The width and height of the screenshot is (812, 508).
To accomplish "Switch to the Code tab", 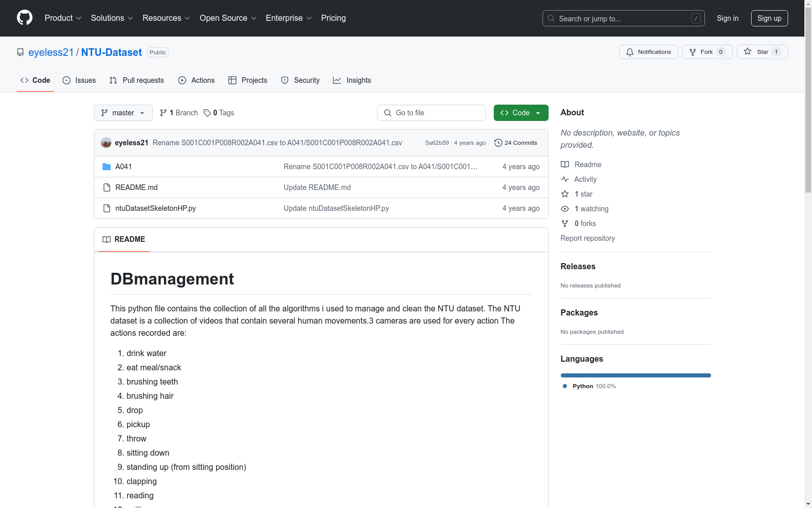I will [x=36, y=80].
